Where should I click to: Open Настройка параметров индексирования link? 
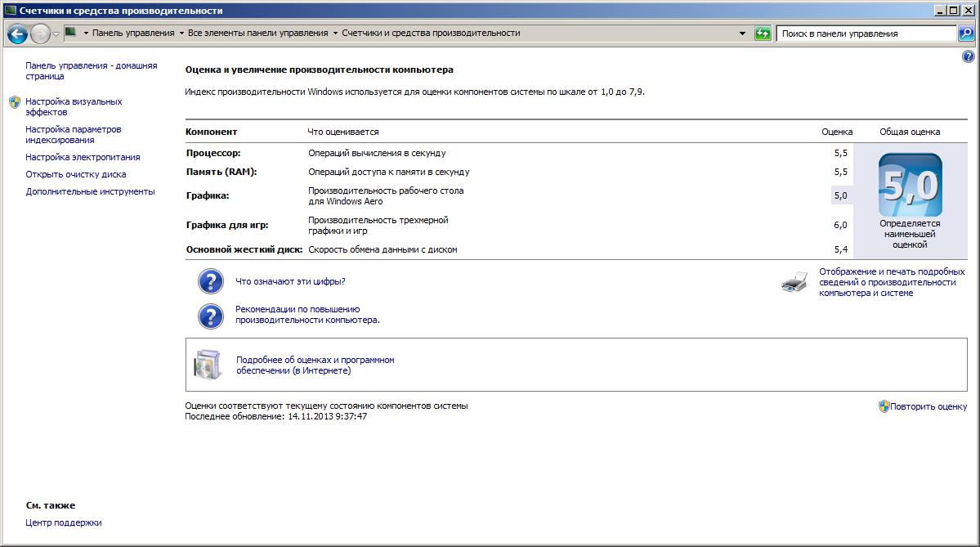[x=73, y=134]
